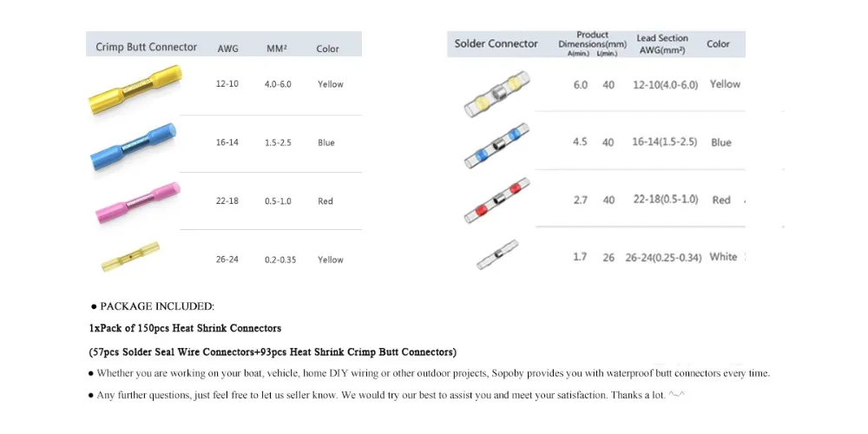This screenshot has height=434, width=868.
Task: Click the small white solder connector image
Action: coord(497,254)
